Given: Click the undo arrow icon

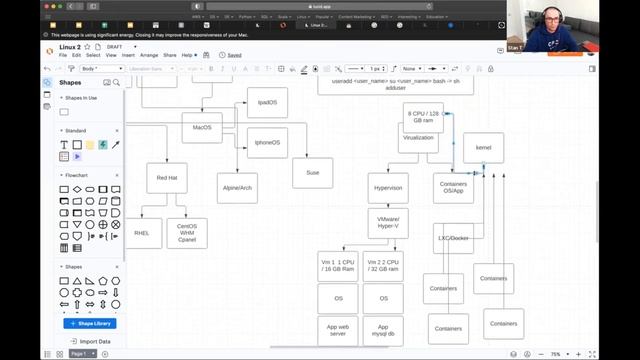Looking at the screenshot, I should 47,69.
